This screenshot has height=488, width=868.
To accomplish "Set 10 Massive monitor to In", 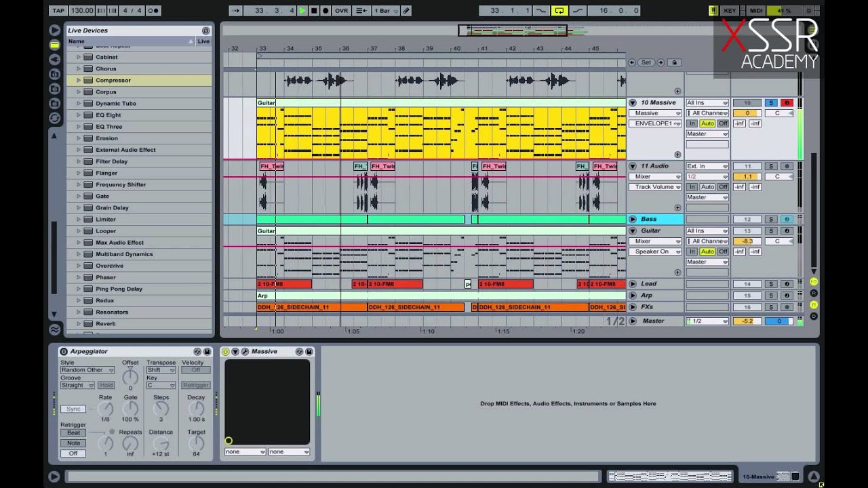I will point(692,124).
